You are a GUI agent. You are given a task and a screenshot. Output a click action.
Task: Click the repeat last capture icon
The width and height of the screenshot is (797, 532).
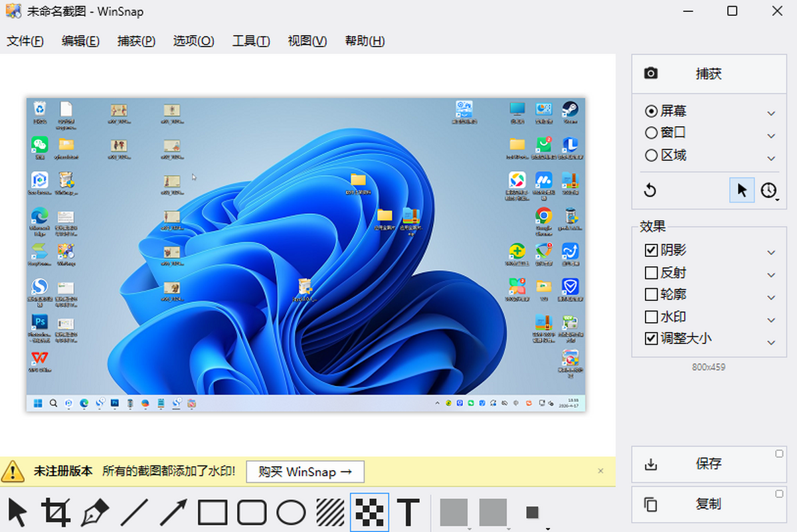(650, 191)
